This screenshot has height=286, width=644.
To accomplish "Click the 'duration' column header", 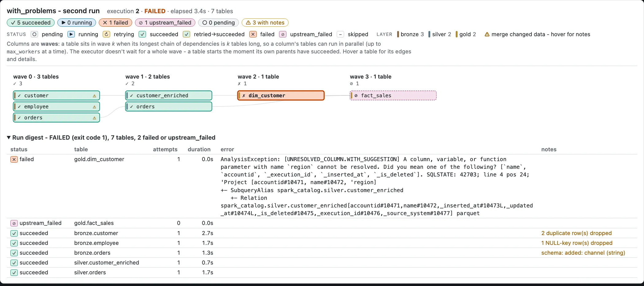I will (x=199, y=149).
